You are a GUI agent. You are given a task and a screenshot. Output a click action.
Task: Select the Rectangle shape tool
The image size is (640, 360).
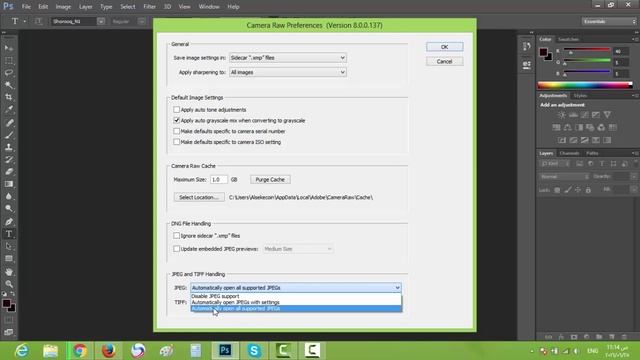tap(9, 259)
